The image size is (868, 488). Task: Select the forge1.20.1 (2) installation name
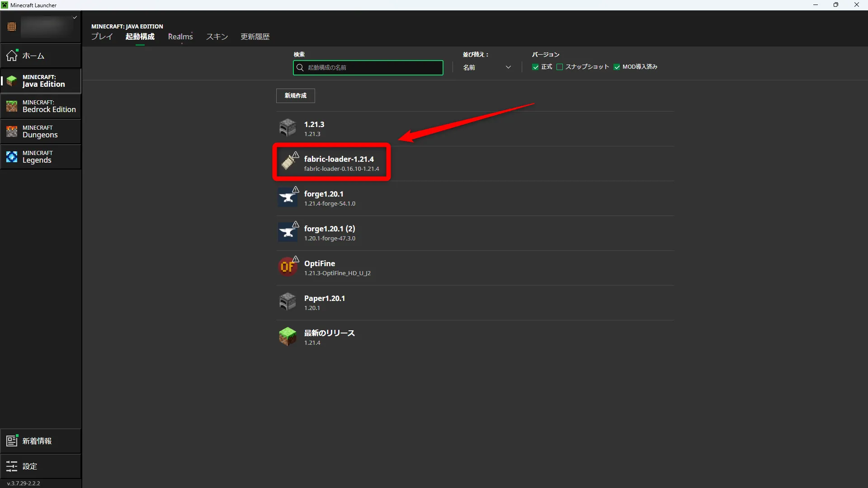tap(330, 229)
